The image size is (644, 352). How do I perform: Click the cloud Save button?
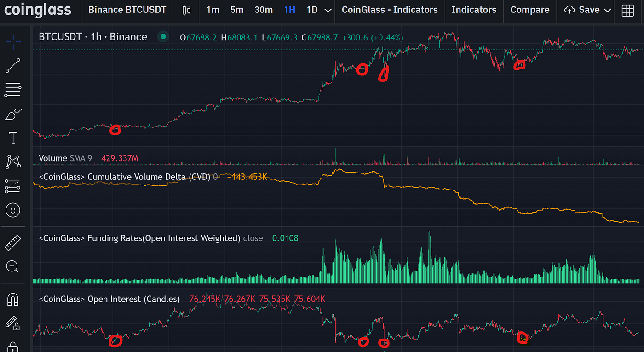(582, 10)
